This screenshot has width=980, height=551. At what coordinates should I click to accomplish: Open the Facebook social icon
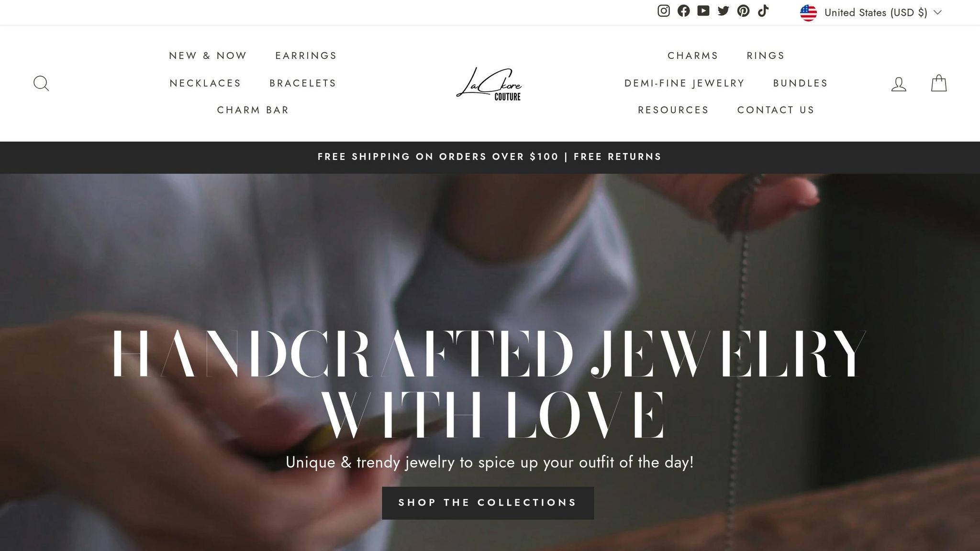tap(683, 11)
